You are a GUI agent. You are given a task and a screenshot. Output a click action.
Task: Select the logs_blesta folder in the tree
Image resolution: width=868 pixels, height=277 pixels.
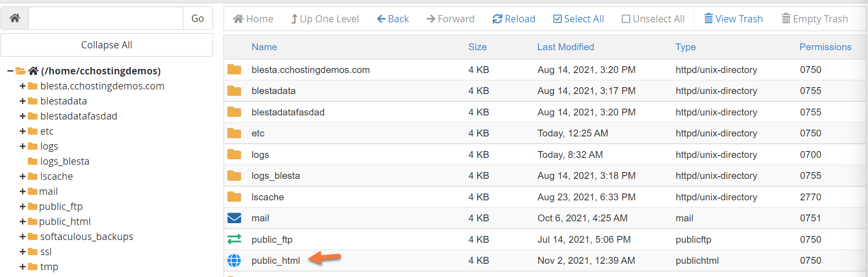pyautogui.click(x=64, y=162)
